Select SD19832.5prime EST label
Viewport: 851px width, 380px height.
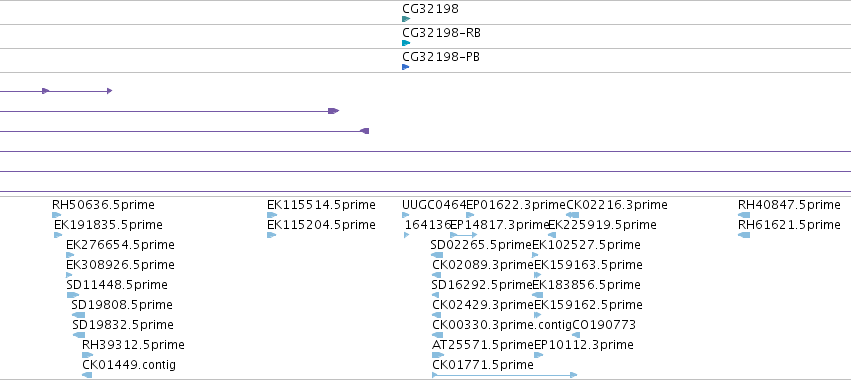pos(123,325)
